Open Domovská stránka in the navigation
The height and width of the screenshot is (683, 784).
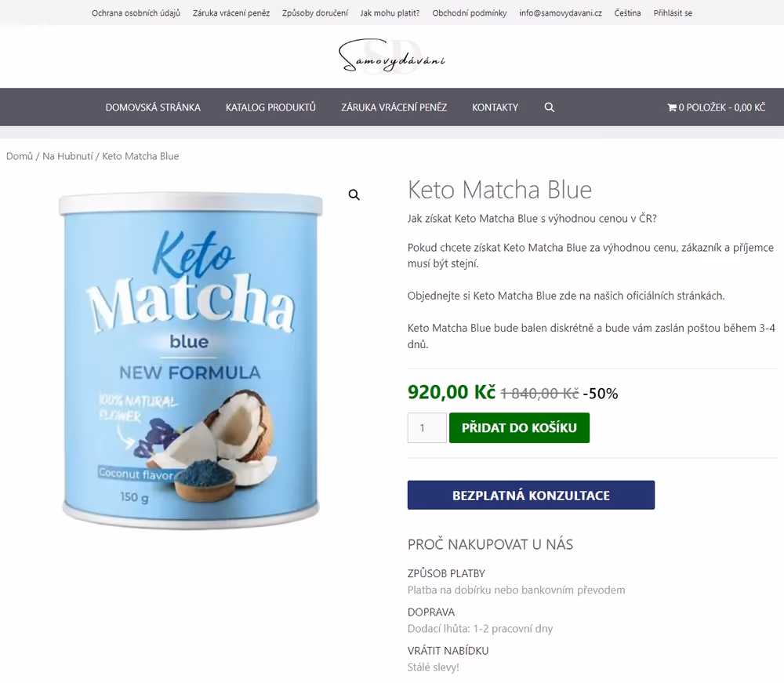153,107
